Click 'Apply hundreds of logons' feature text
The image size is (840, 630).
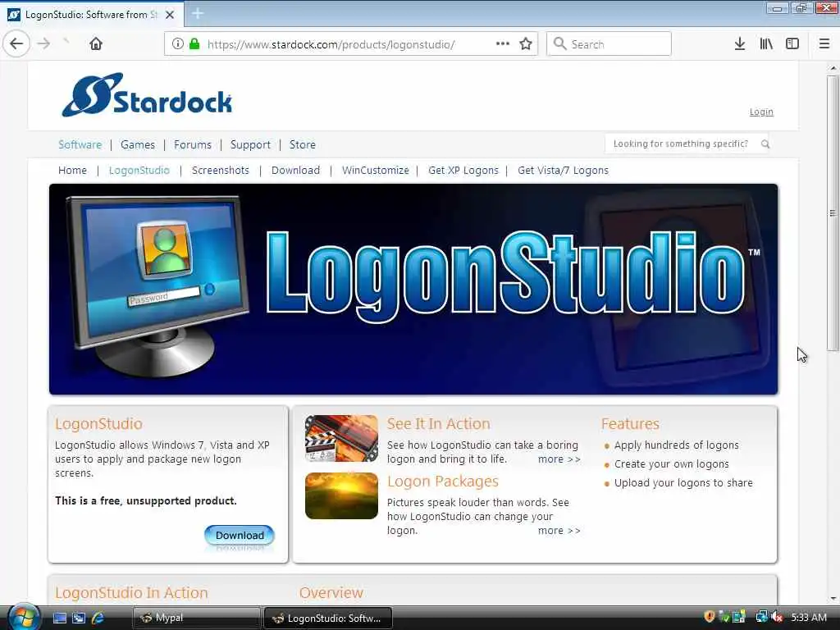point(676,445)
